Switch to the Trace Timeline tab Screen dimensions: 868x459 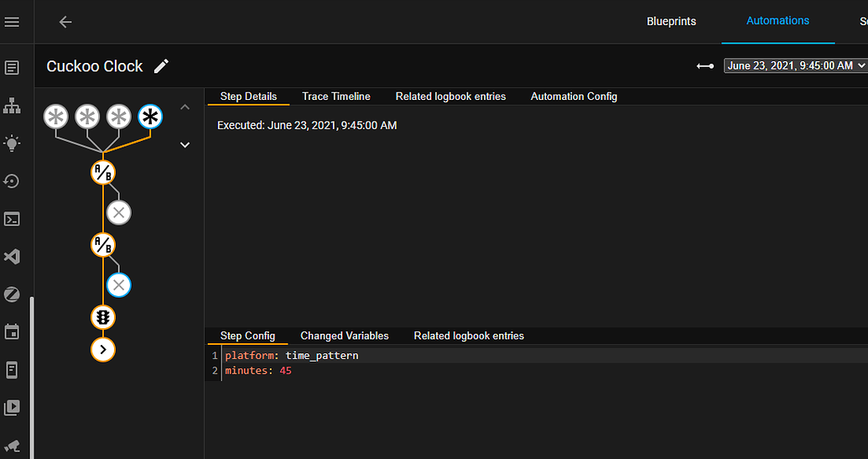click(335, 96)
